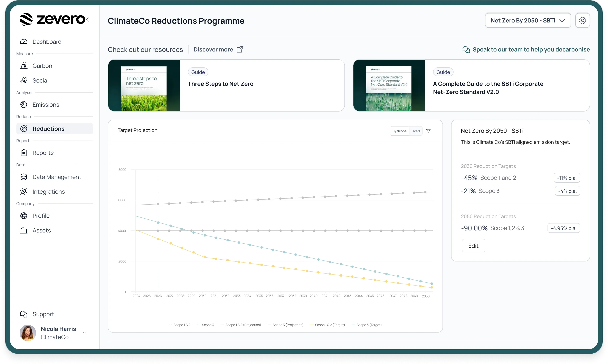Click the Reductions sidebar label

click(x=49, y=129)
